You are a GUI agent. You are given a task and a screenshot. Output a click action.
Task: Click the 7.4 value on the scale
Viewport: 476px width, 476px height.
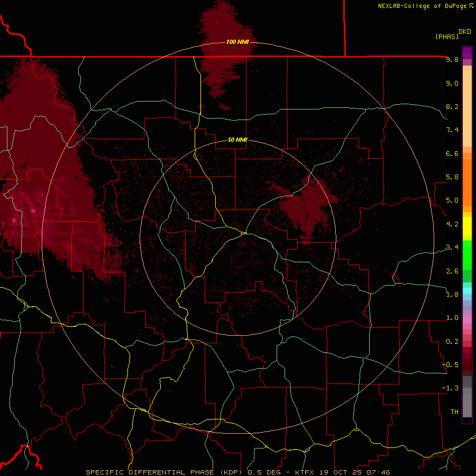pyautogui.click(x=452, y=130)
